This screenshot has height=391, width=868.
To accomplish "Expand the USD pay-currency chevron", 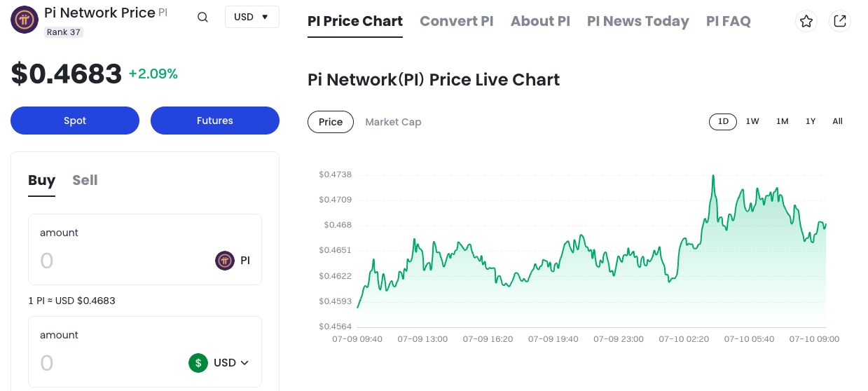I will [244, 363].
